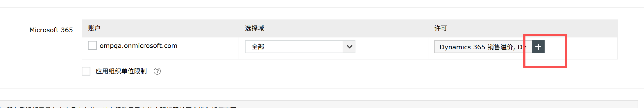Toggle OU restriction via the 应用组织单位限制 label
Screen dimensions: 644x108
[x=121, y=71]
